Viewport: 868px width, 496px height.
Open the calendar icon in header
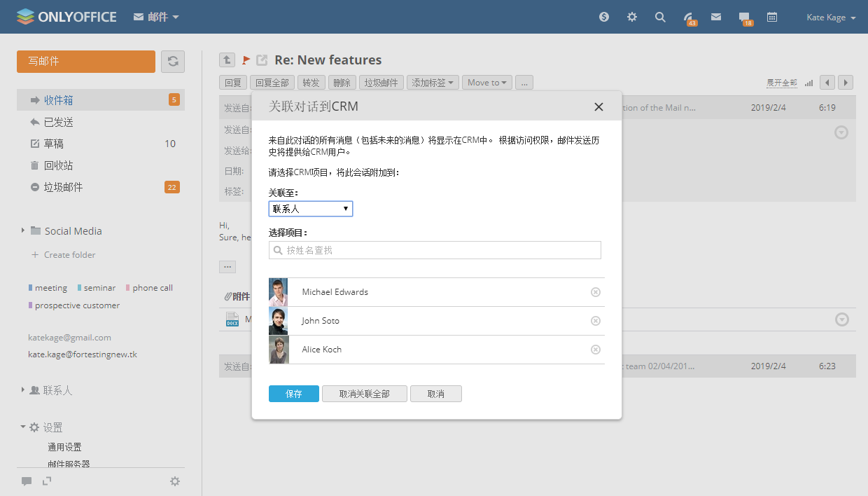point(772,17)
